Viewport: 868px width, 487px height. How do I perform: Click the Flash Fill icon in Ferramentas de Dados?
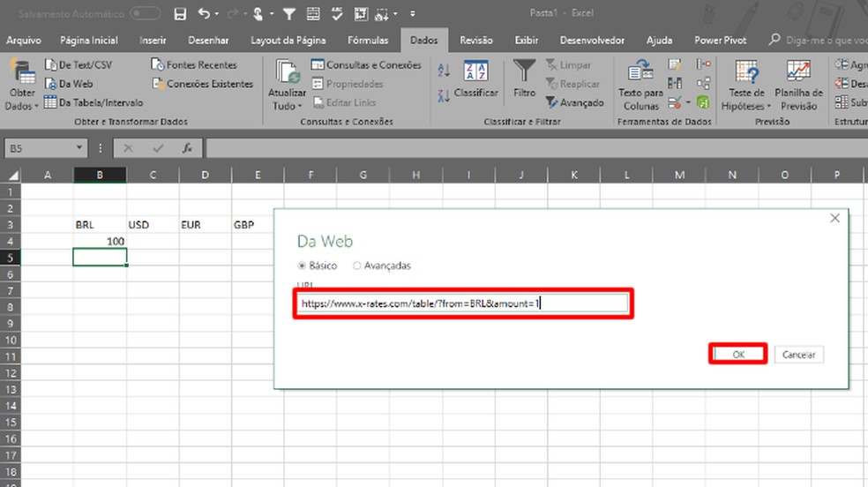pos(675,64)
